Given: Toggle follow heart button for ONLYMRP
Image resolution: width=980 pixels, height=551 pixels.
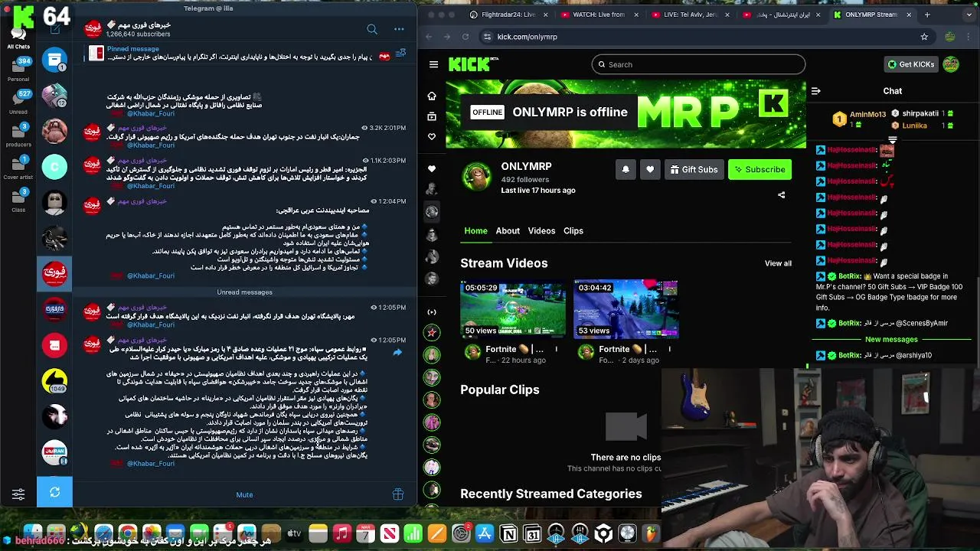Looking at the screenshot, I should [650, 170].
